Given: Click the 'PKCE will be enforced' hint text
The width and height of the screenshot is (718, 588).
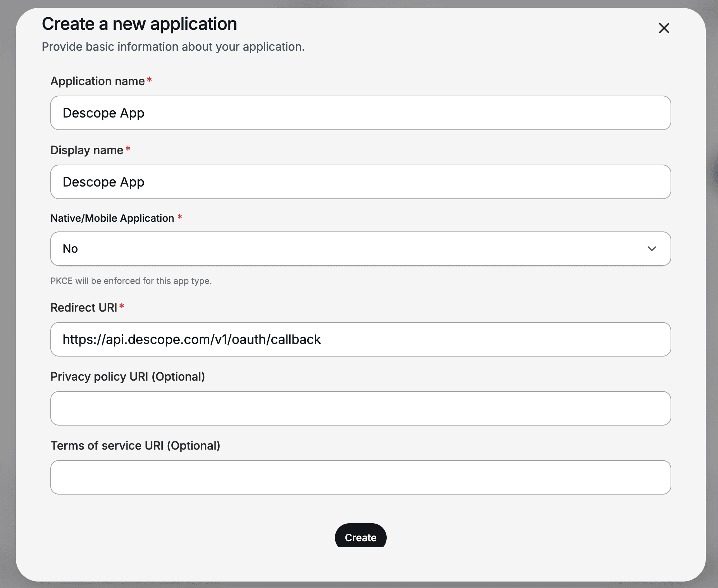Looking at the screenshot, I should (x=131, y=281).
